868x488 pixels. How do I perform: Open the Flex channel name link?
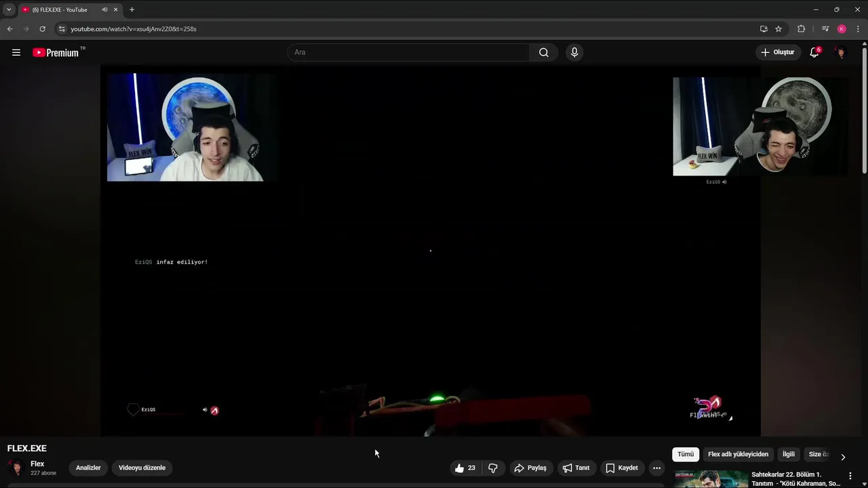coord(37,464)
